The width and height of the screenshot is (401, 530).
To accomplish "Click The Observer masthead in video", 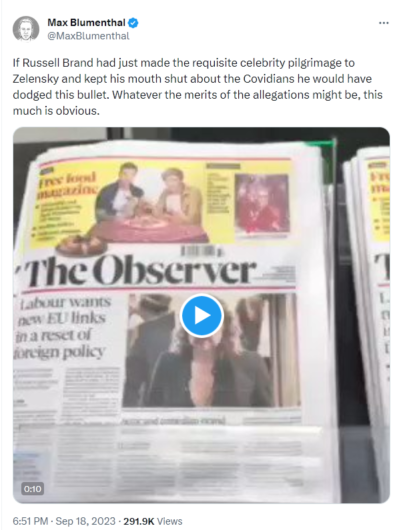I will point(140,269).
